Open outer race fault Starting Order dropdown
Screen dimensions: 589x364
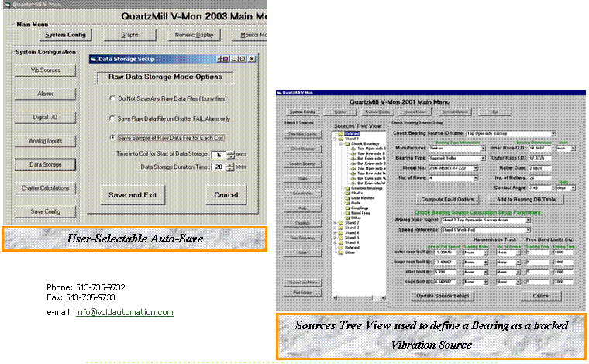point(486,252)
